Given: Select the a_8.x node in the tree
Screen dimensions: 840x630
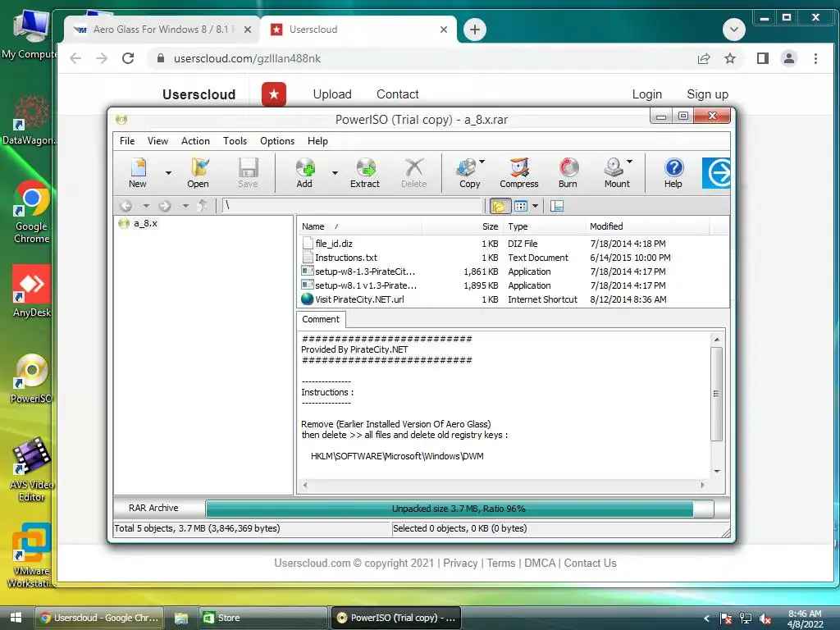Looking at the screenshot, I should click(145, 223).
